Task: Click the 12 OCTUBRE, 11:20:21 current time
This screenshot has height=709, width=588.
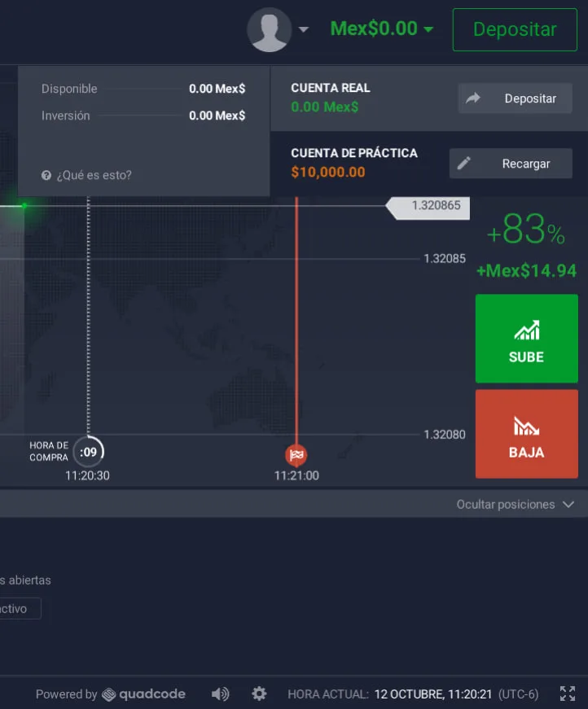Action: click(x=433, y=694)
